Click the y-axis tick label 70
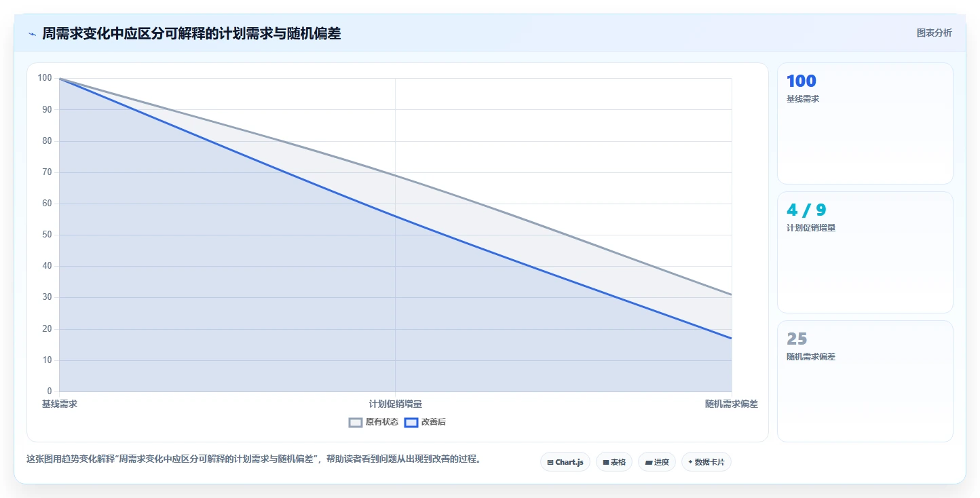This screenshot has width=980, height=498. point(47,172)
